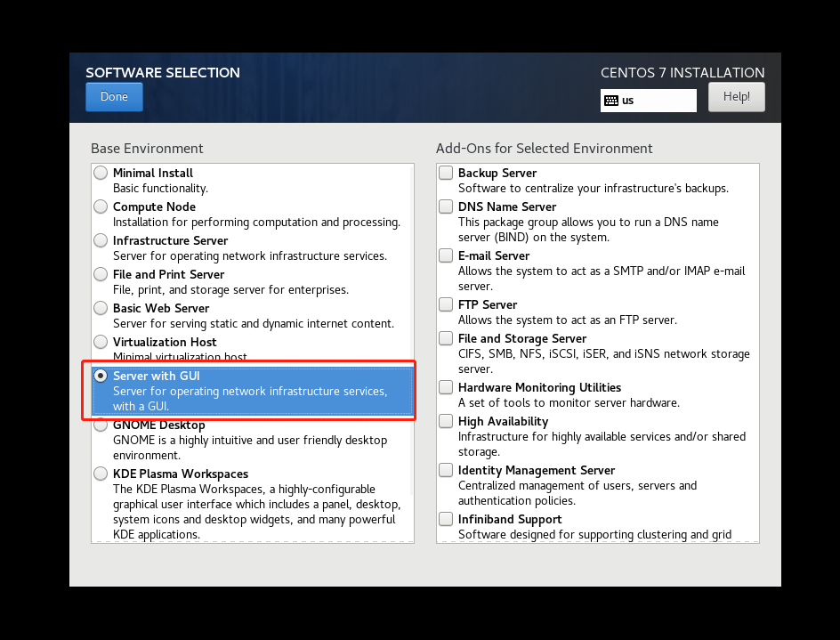
Task: Click 'Server for serving static and dynamic' text
Action: click(x=254, y=324)
